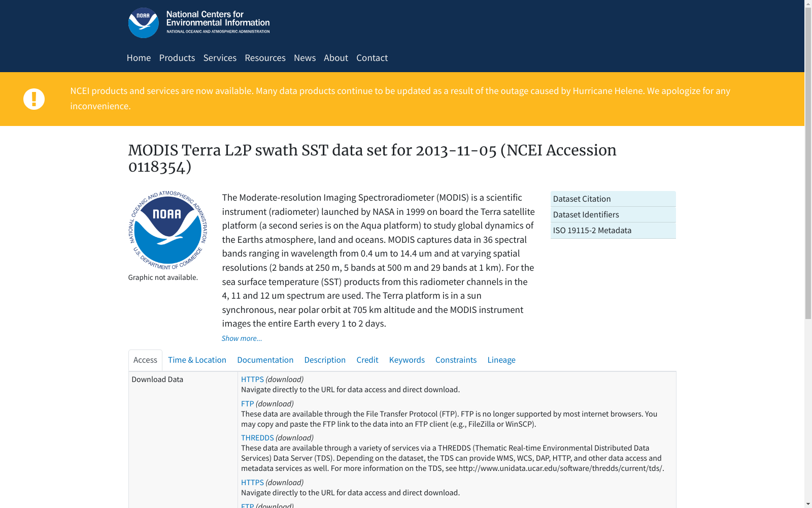This screenshot has height=508, width=812.
Task: Switch to the Keywords tab
Action: [407, 360]
